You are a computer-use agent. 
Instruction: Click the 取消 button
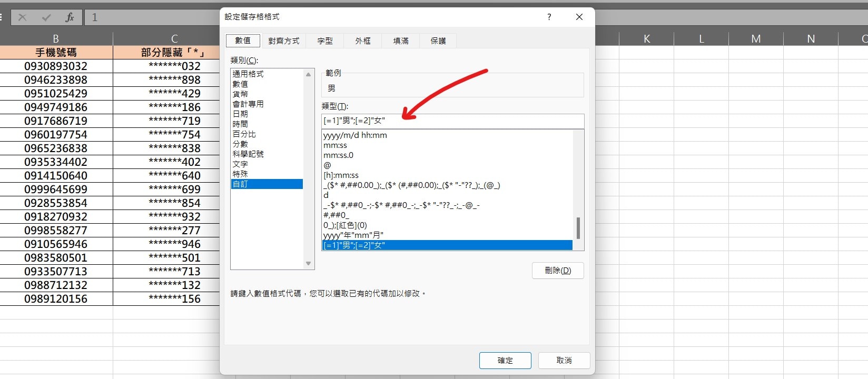pos(564,361)
